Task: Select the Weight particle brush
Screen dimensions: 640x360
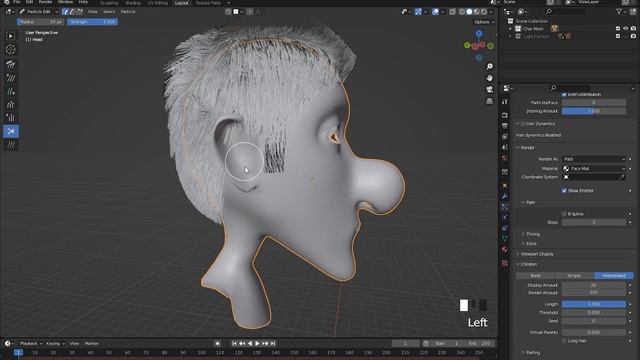Action: [11, 145]
